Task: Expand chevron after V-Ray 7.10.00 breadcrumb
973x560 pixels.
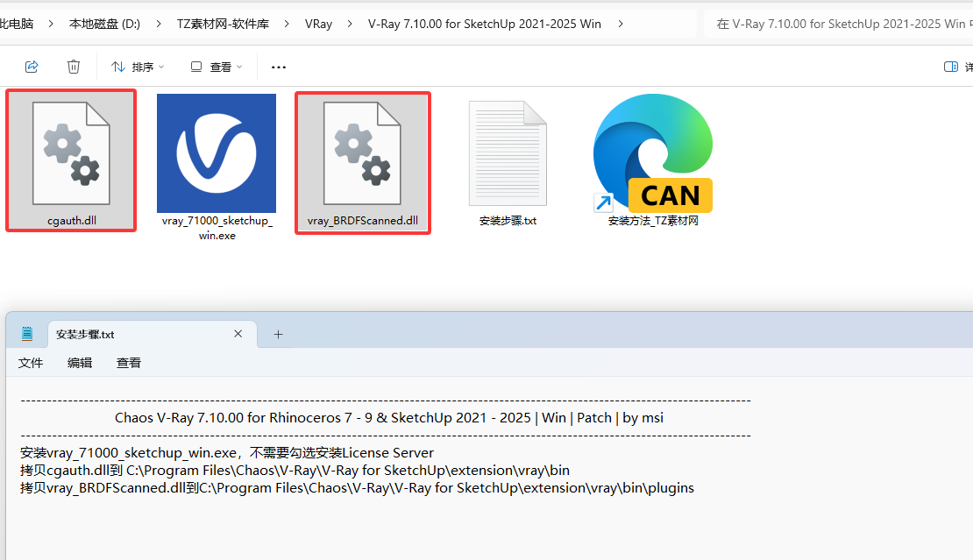Action: (x=621, y=24)
